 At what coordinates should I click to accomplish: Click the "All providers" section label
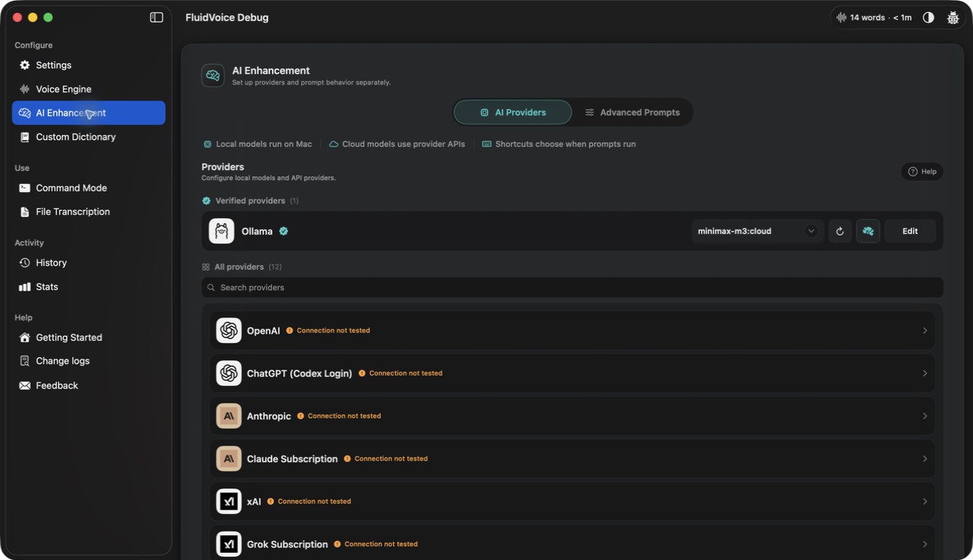239,267
